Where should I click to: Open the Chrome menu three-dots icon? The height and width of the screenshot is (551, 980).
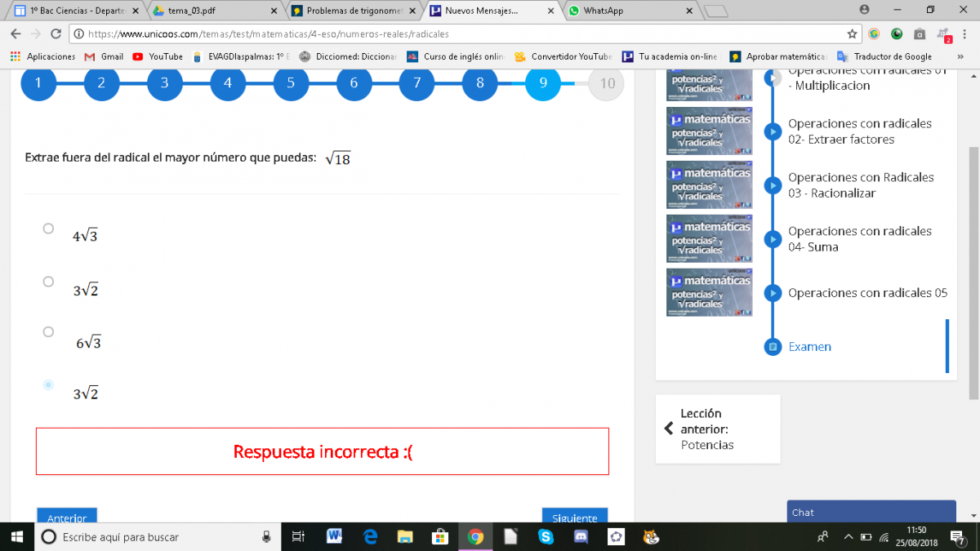point(965,34)
